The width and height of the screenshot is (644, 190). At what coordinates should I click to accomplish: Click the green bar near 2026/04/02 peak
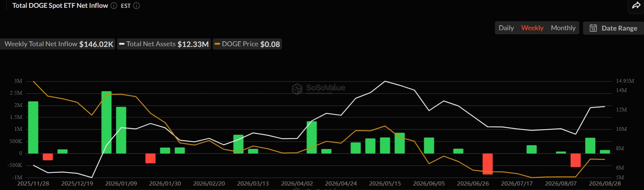pos(312,137)
